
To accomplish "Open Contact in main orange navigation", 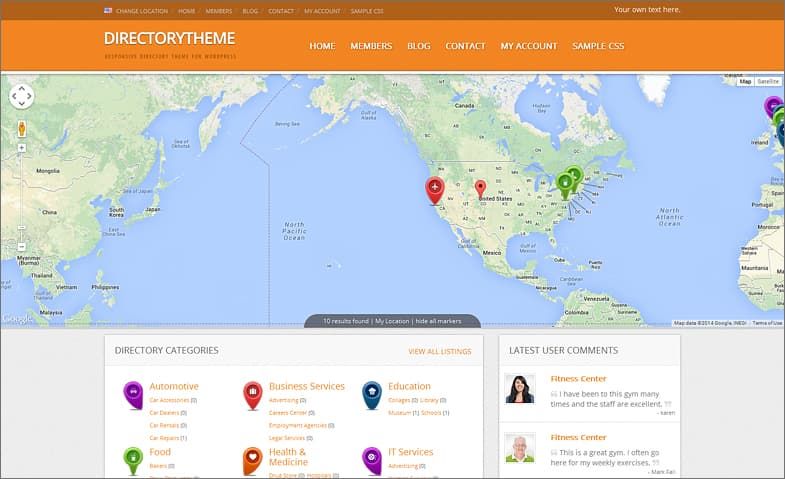I will point(466,46).
